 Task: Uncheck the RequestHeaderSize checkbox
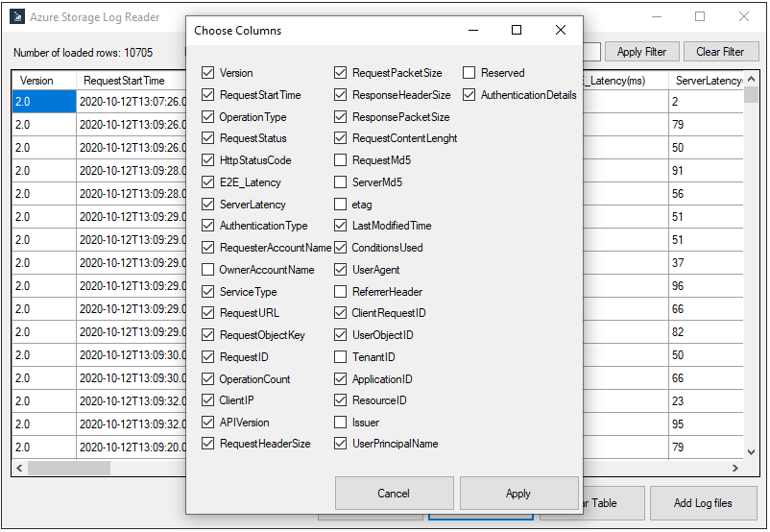[207, 444]
